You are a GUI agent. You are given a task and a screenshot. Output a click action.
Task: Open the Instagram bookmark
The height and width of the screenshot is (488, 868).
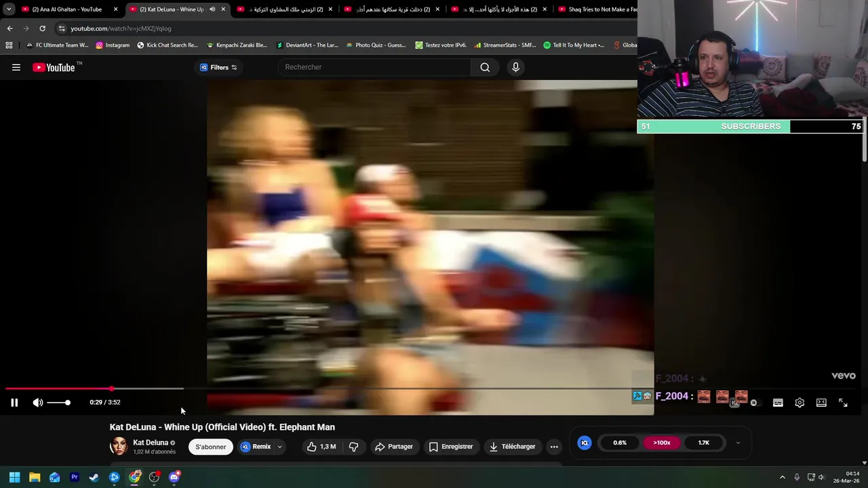[113, 45]
